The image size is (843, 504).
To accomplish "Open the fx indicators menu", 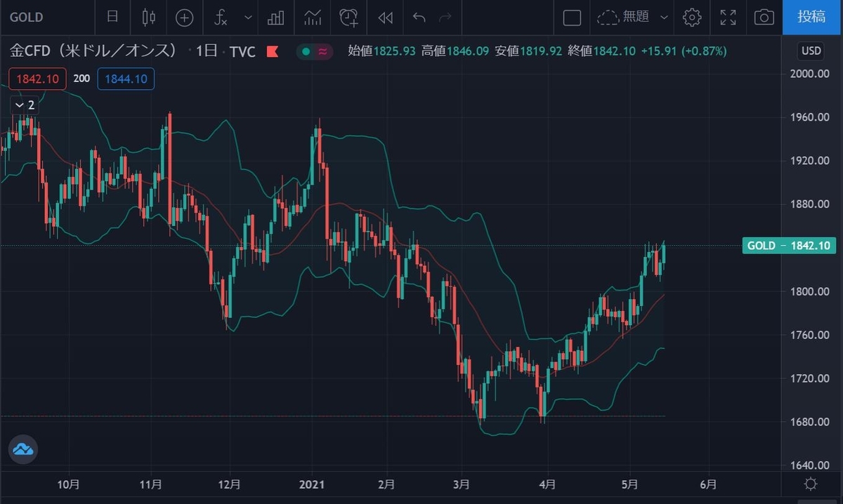I will 221,17.
